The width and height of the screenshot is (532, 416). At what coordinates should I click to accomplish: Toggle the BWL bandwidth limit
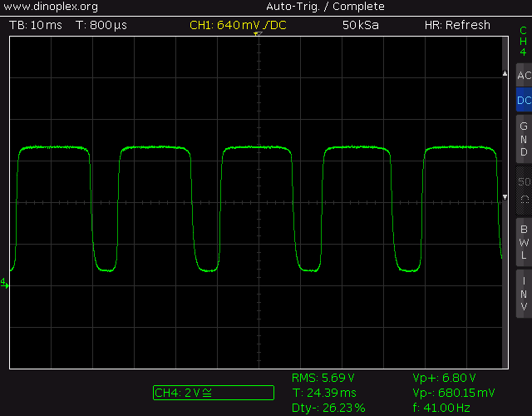point(523,241)
